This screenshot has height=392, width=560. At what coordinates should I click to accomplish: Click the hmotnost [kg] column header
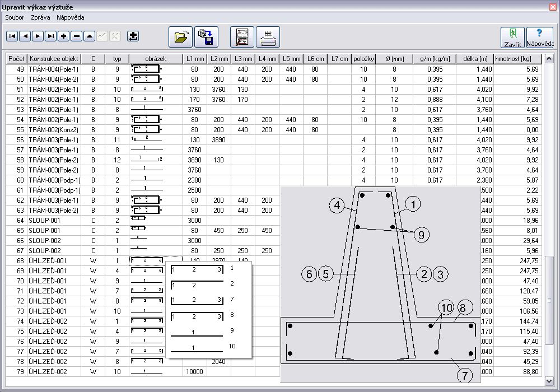pyautogui.click(x=518, y=59)
